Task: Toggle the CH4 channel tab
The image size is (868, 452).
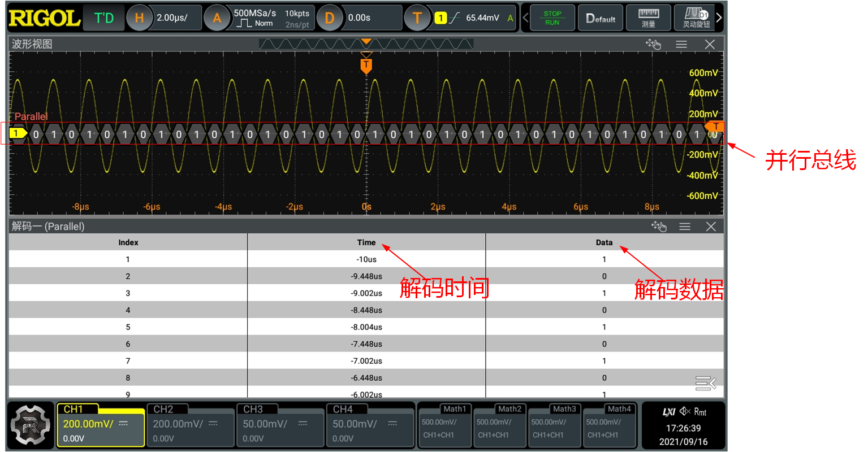Action: point(370,425)
